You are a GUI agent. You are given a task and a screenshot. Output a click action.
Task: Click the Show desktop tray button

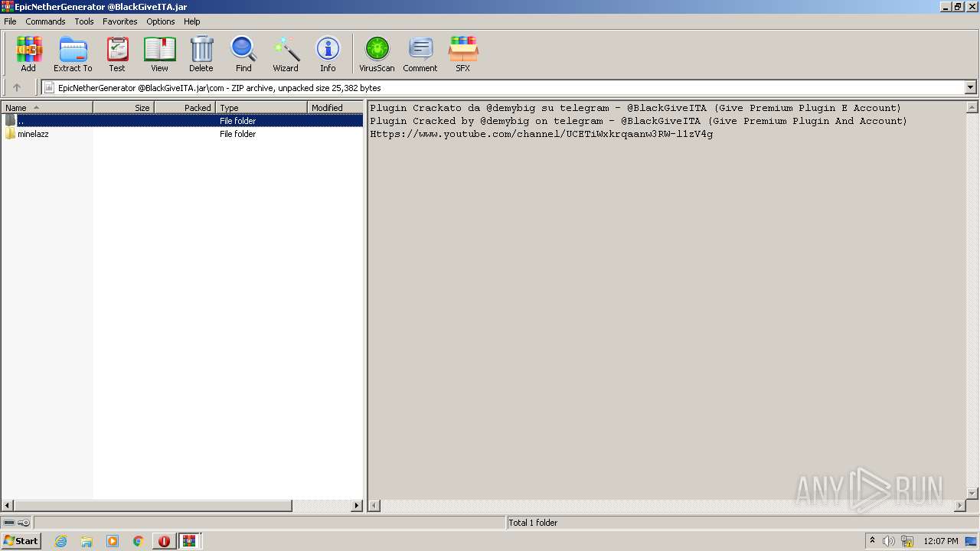tap(972, 541)
